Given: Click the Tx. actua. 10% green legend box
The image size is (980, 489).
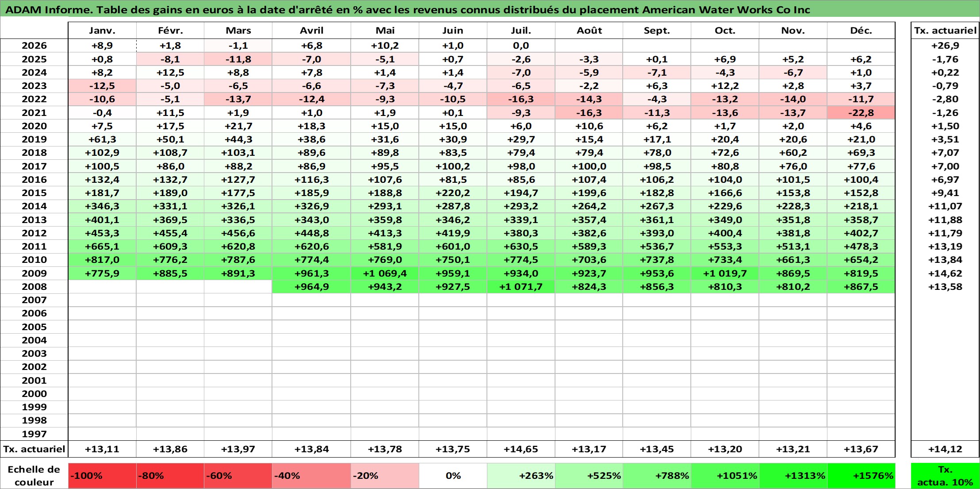Looking at the screenshot, I should click(x=945, y=476).
